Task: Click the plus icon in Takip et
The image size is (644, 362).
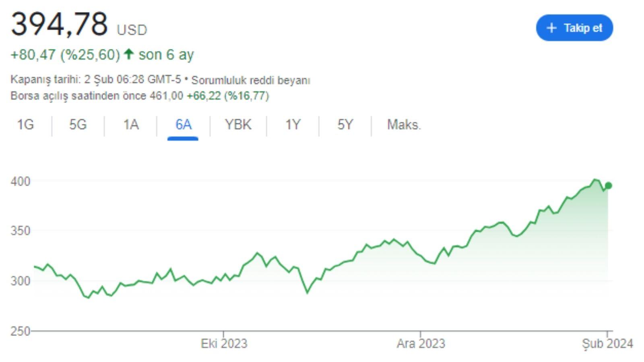Action: (551, 28)
